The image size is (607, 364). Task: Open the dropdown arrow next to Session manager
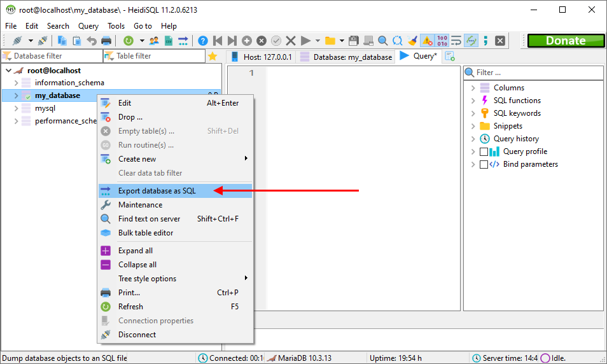coord(30,41)
